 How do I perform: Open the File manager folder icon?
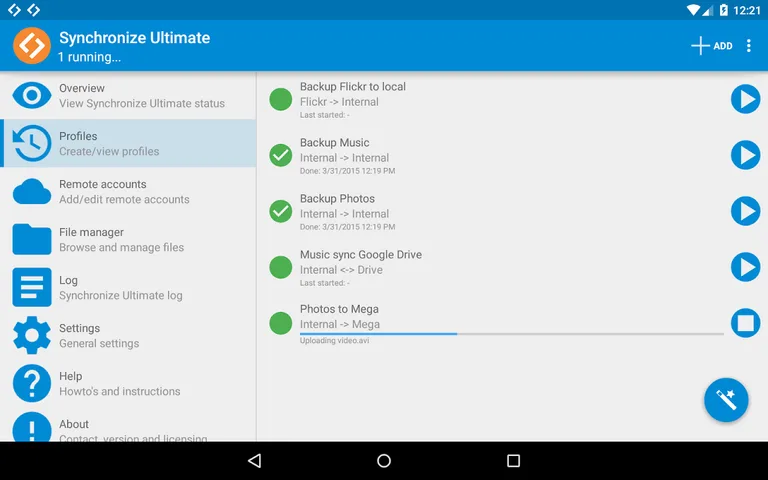pyautogui.click(x=31, y=239)
